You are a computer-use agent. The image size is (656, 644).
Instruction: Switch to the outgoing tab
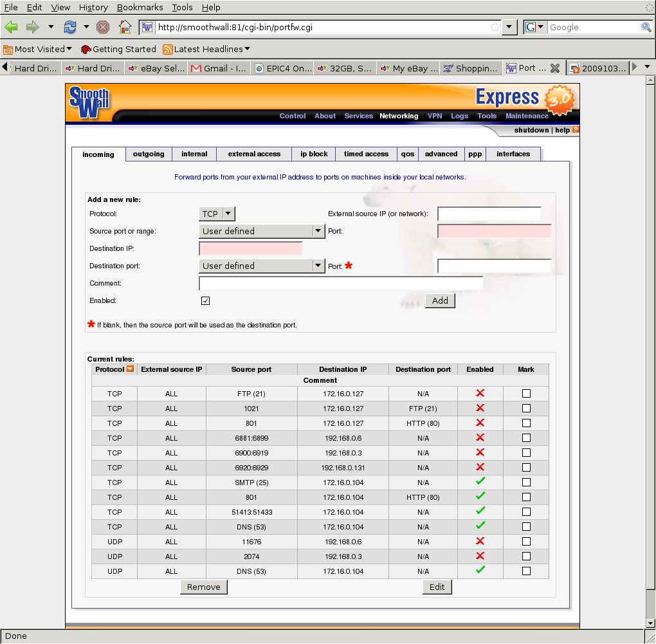(149, 154)
